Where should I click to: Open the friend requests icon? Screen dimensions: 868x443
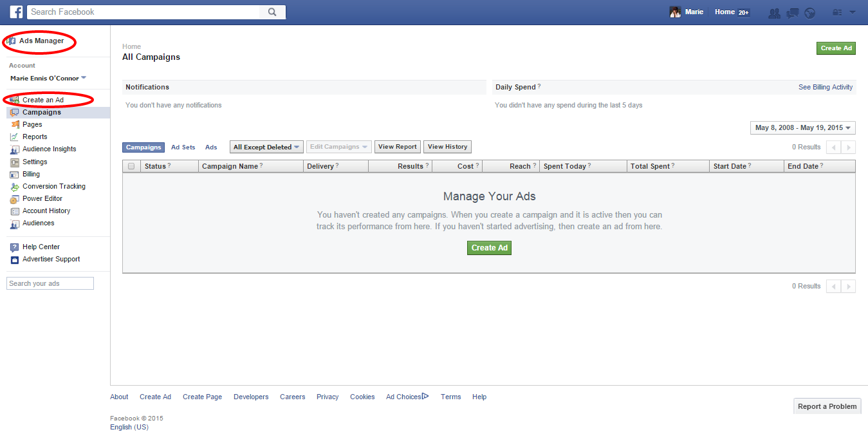[775, 12]
